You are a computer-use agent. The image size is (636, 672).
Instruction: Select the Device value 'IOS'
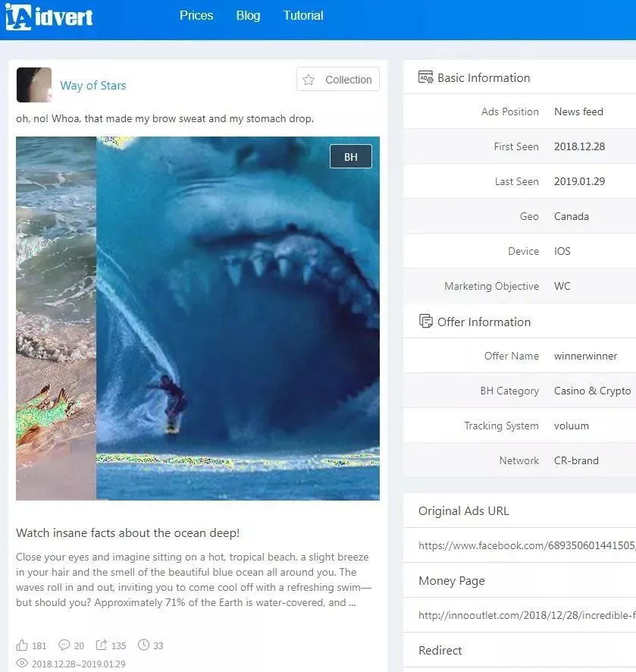562,251
